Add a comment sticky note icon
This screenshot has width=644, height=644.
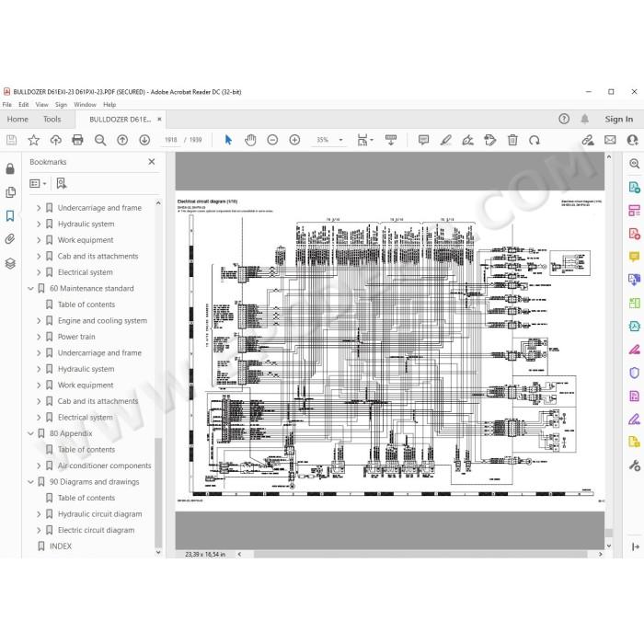pyautogui.click(x=423, y=140)
